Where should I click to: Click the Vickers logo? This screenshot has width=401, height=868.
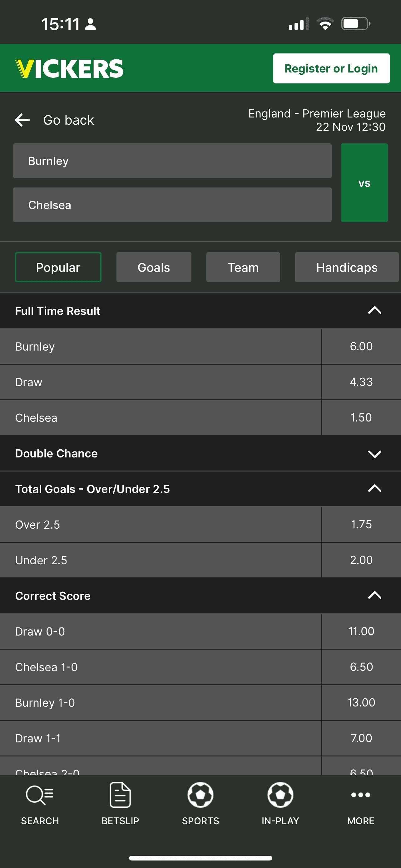(69, 69)
